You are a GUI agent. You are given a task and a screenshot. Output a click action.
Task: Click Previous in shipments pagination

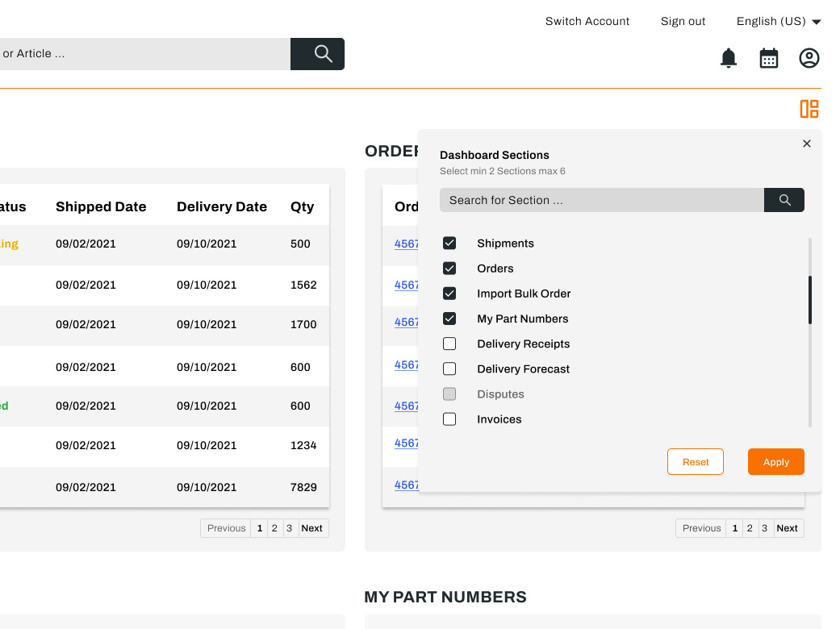pos(226,528)
